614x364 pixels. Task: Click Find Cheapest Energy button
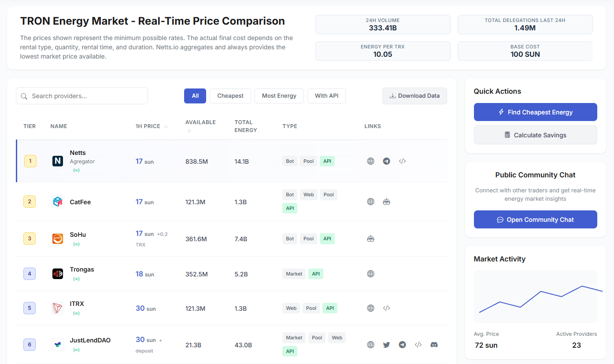click(x=535, y=112)
